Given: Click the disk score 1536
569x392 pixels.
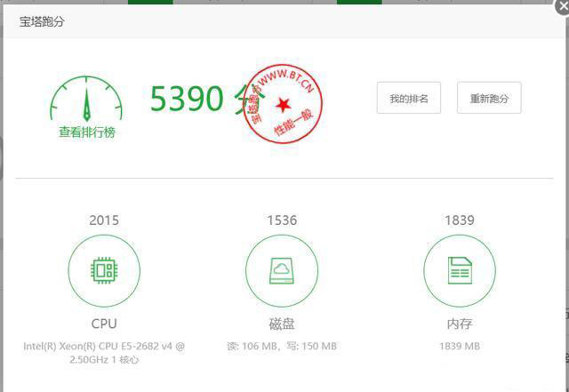Looking at the screenshot, I should (282, 220).
